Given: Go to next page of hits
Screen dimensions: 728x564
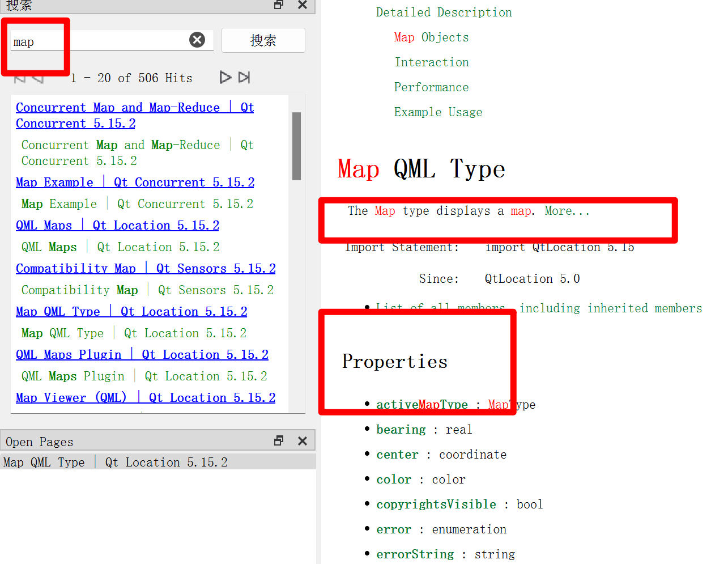Looking at the screenshot, I should click(225, 77).
